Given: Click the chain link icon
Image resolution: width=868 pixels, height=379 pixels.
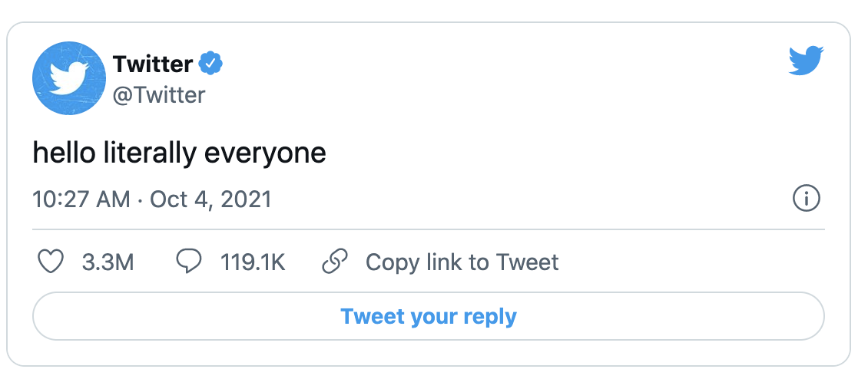Looking at the screenshot, I should pyautogui.click(x=335, y=262).
